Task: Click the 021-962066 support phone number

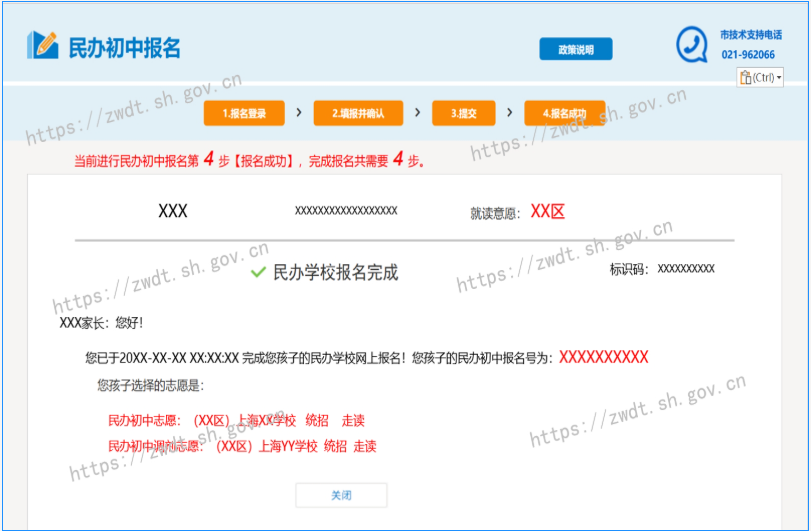Action: tap(747, 55)
